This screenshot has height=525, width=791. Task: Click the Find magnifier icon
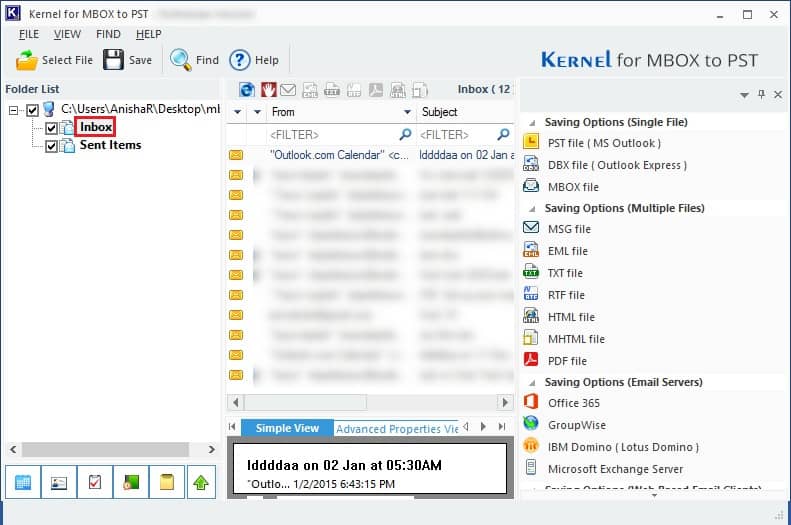pos(180,60)
